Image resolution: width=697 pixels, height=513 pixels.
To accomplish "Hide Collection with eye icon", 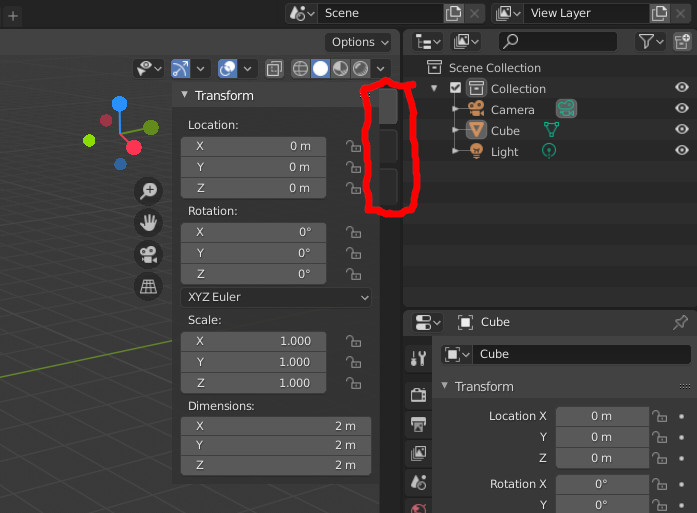I will click(681, 87).
